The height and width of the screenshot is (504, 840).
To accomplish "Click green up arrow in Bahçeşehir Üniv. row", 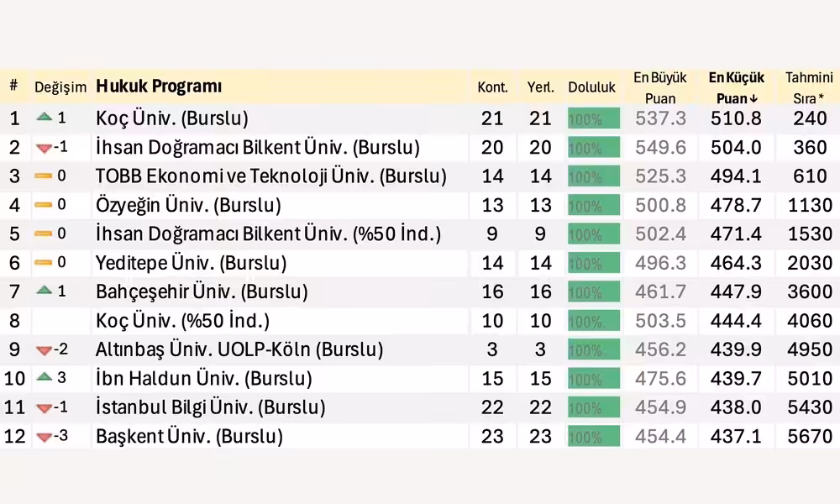I will click(45, 291).
